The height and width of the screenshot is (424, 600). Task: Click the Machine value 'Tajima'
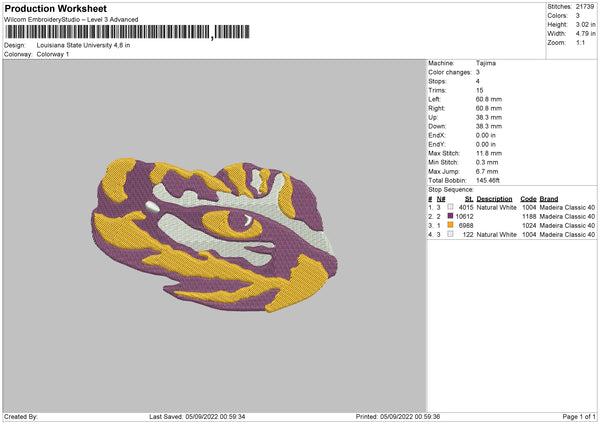point(486,63)
